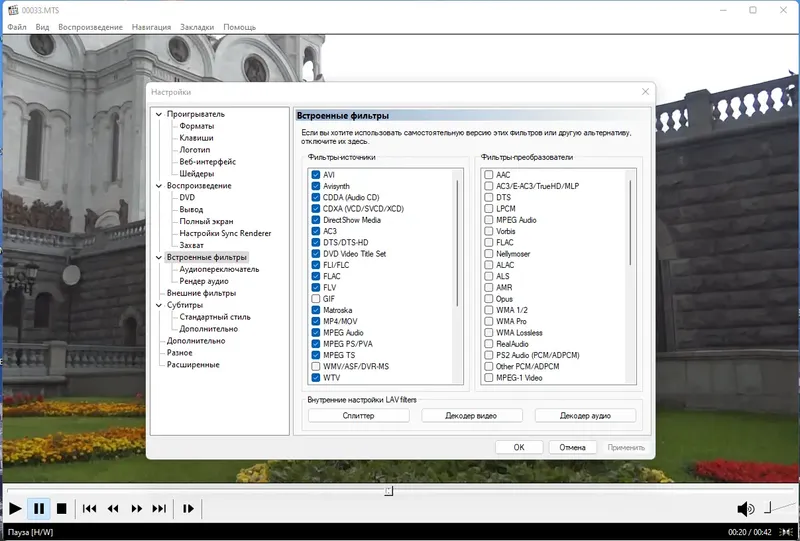Select Клавиши in the settings tree
Viewport: 800px width, 541px height.
click(x=196, y=138)
